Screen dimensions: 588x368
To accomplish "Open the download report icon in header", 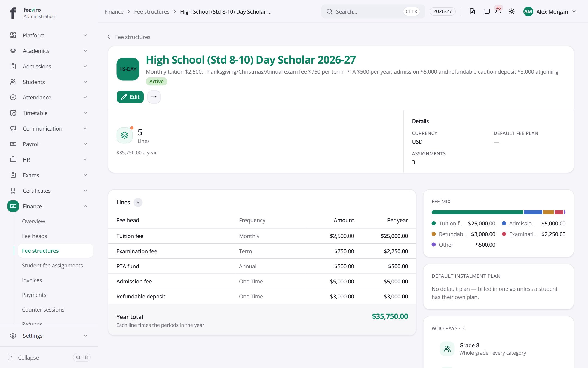I will (x=472, y=11).
